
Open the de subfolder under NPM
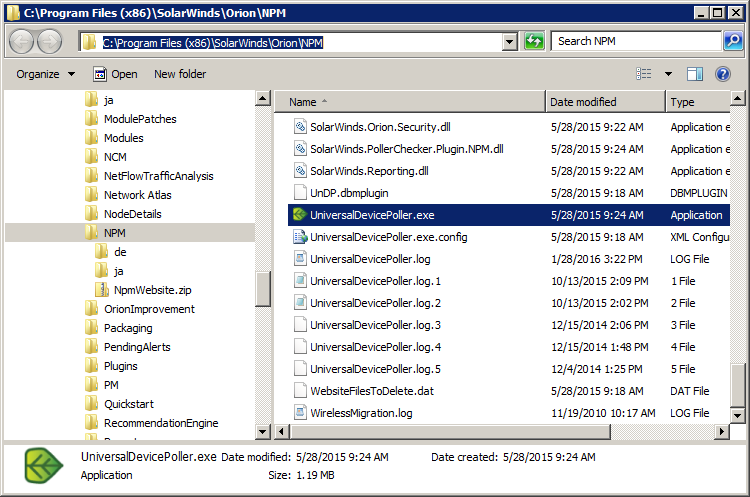(x=120, y=252)
